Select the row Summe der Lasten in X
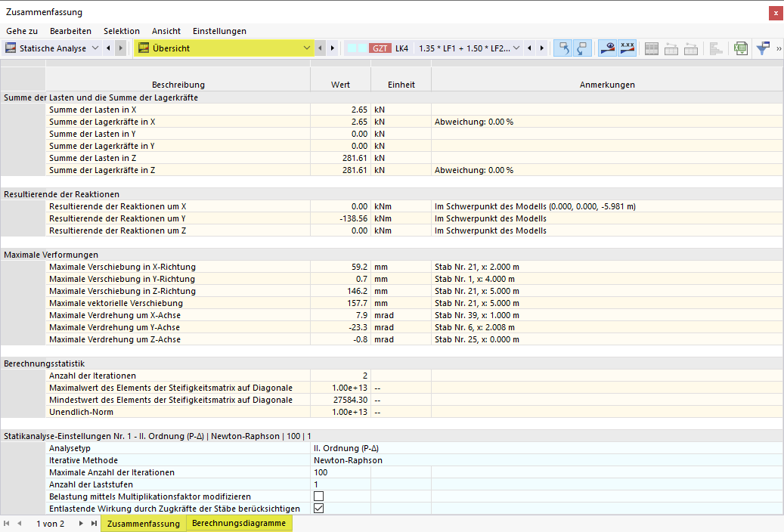 414,110
